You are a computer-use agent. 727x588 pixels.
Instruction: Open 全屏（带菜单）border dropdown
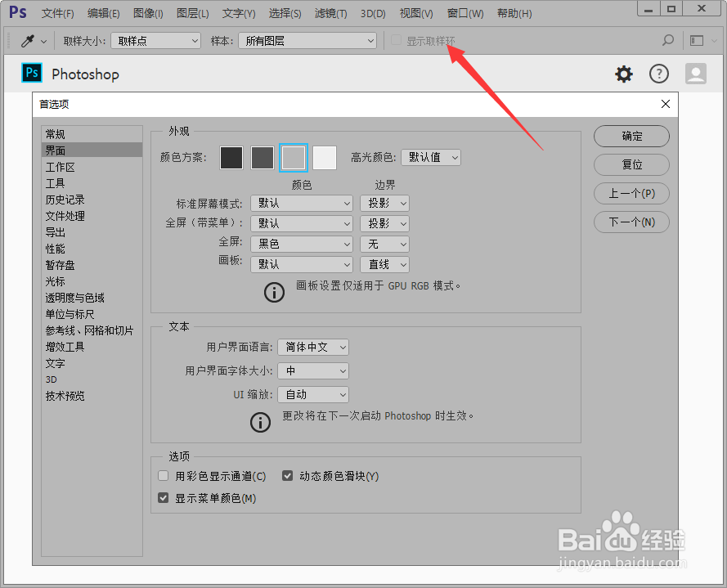pos(385,223)
